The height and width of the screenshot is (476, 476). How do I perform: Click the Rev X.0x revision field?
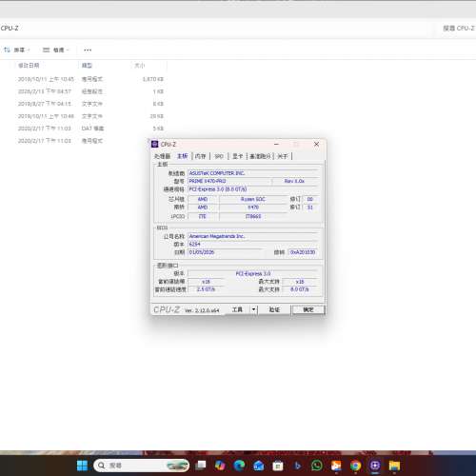coord(295,181)
